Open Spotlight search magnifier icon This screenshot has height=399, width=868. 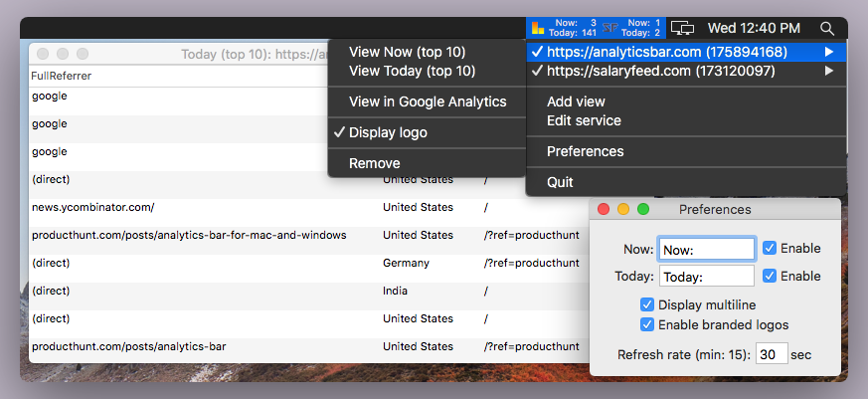click(827, 28)
